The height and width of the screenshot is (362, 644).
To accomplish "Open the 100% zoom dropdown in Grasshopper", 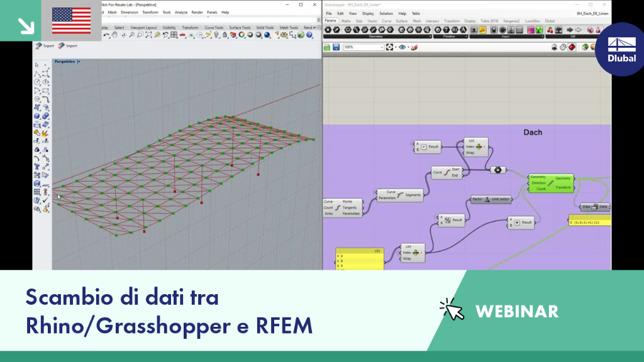I will tap(364, 47).
